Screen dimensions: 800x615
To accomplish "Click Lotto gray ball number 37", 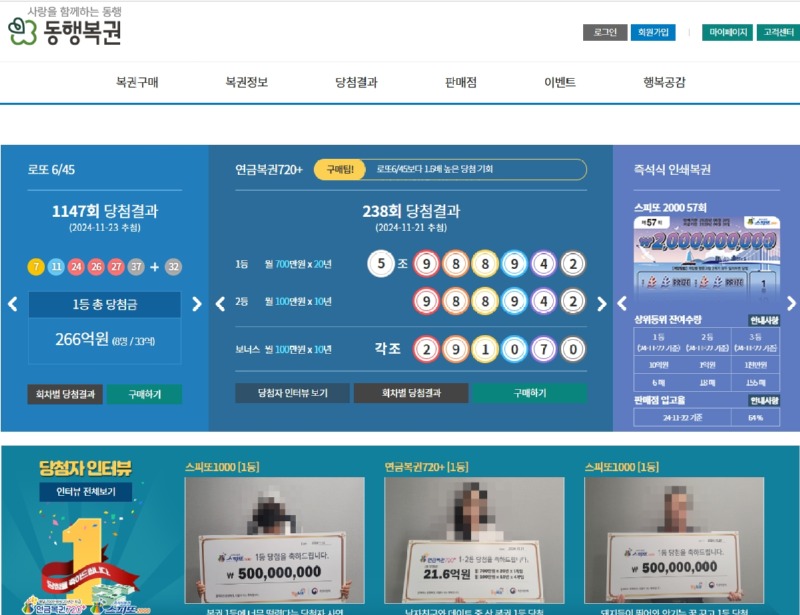I will [136, 266].
